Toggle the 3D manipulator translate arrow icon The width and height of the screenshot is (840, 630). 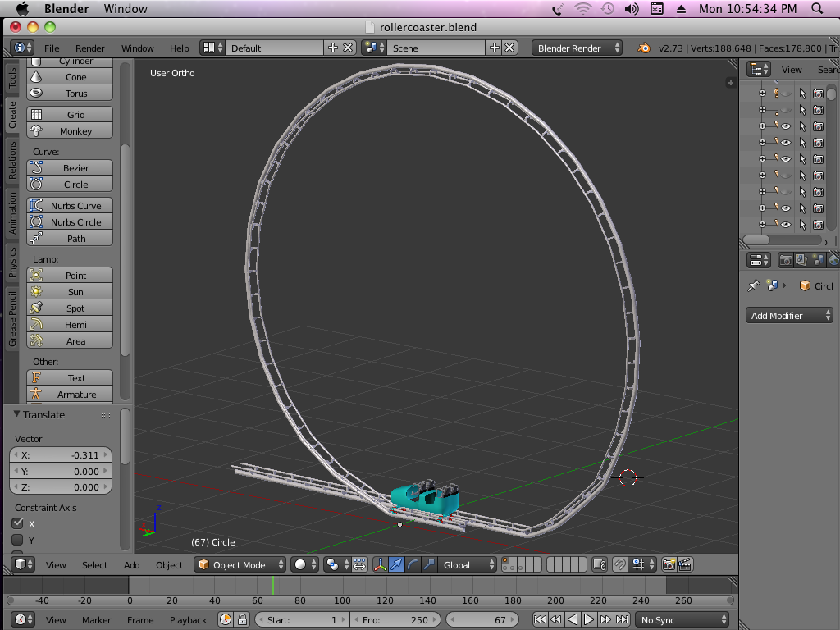[x=397, y=564]
